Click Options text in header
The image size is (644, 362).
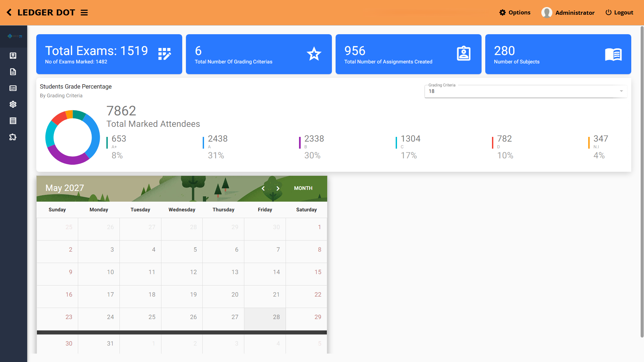click(519, 12)
